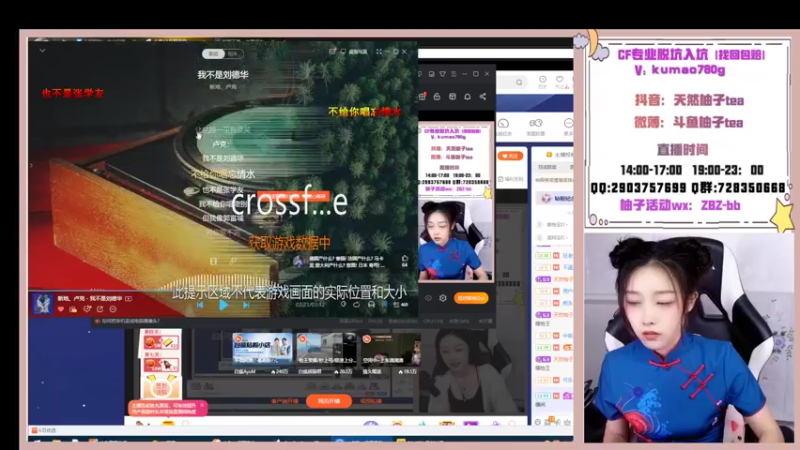
Task: Open the share icon under the song title
Action: click(100, 309)
